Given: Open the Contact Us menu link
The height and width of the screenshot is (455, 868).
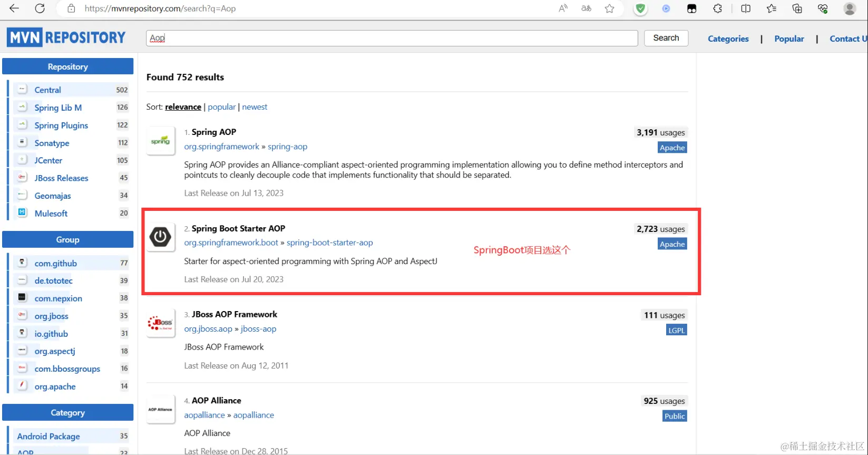Looking at the screenshot, I should click(849, 38).
